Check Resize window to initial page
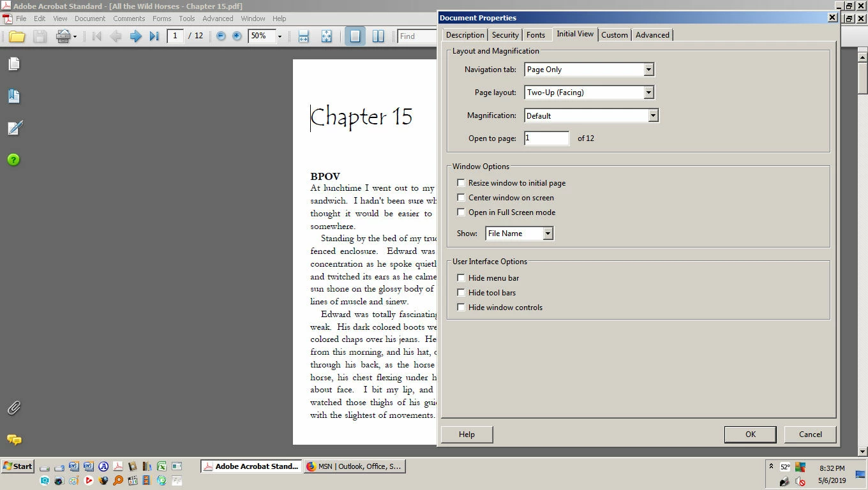 pos(461,182)
